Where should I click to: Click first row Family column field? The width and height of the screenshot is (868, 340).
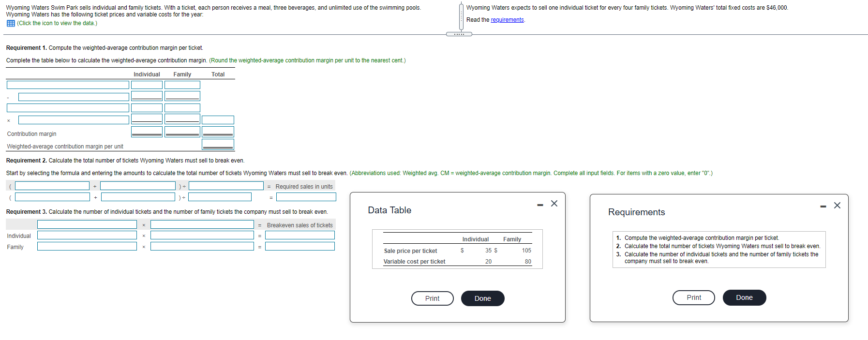coord(182,85)
